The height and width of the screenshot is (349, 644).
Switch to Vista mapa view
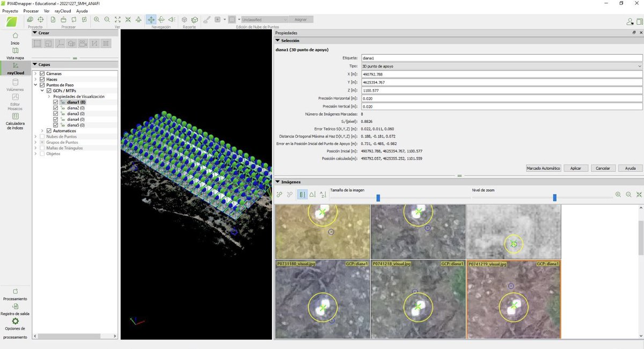(x=15, y=53)
